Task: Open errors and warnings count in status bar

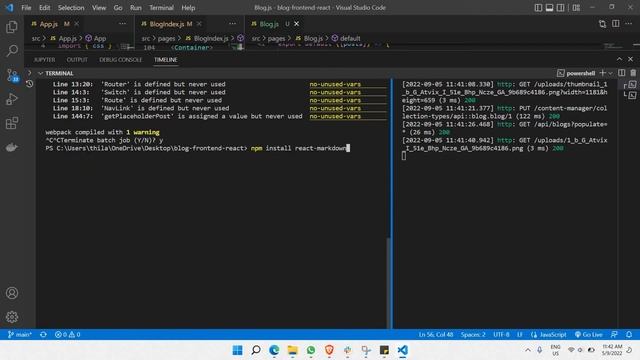Action: pyautogui.click(x=68, y=334)
